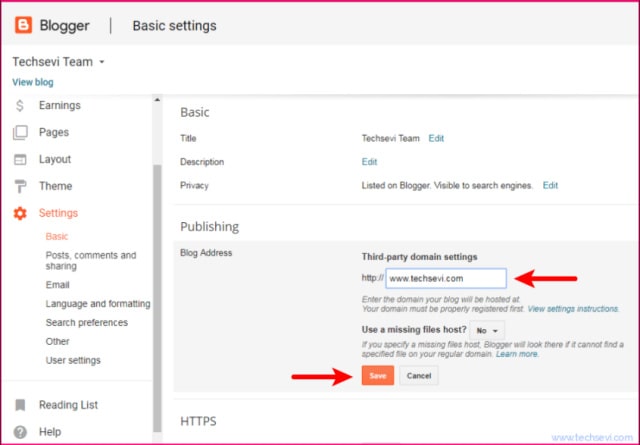This screenshot has height=445, width=640.
Task: Edit the blog Title
Action: click(436, 138)
